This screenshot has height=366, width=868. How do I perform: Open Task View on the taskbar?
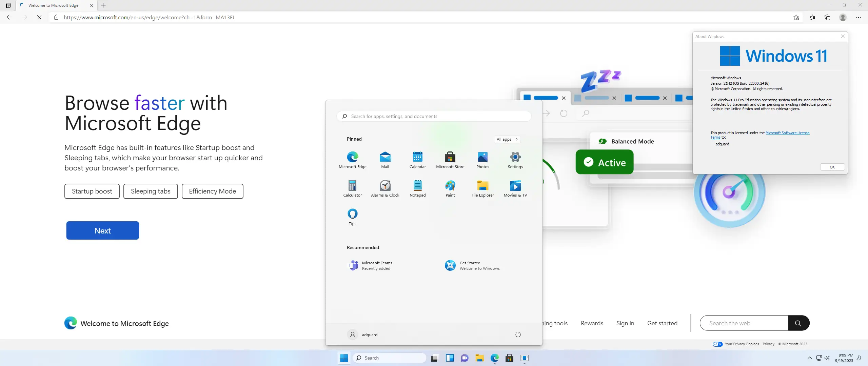coord(434,358)
